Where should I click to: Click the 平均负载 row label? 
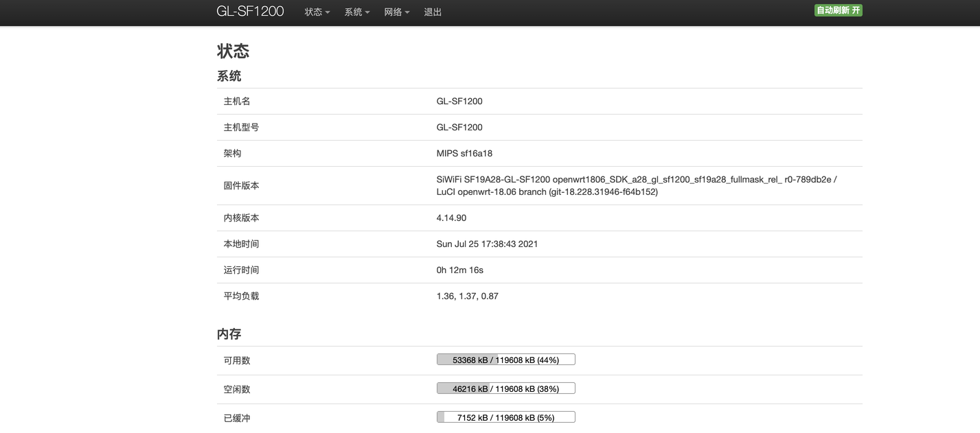pyautogui.click(x=242, y=296)
